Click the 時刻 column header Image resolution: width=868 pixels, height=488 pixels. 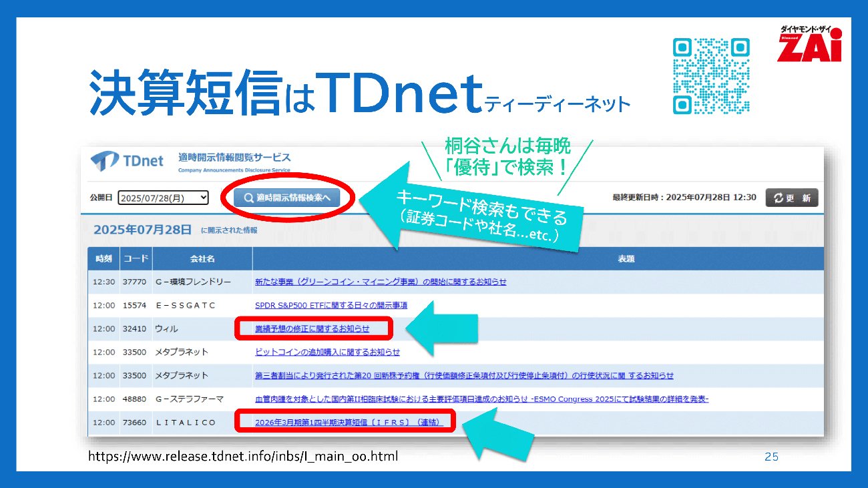click(x=103, y=258)
